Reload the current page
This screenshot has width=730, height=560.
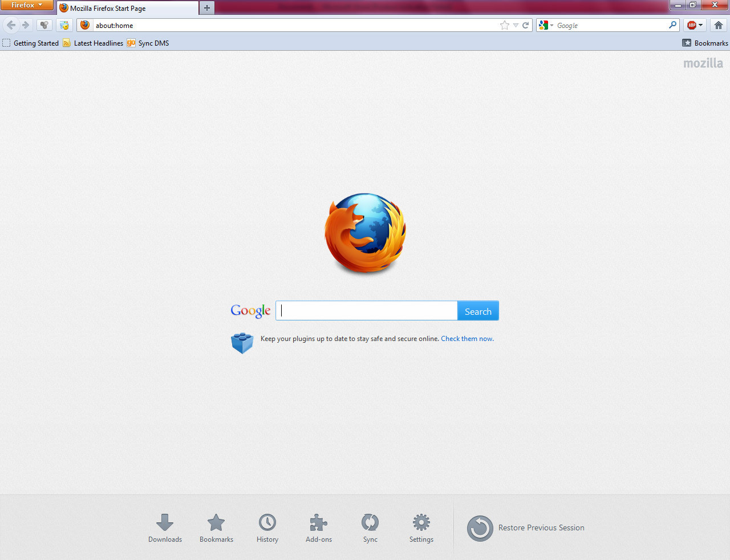tap(524, 25)
